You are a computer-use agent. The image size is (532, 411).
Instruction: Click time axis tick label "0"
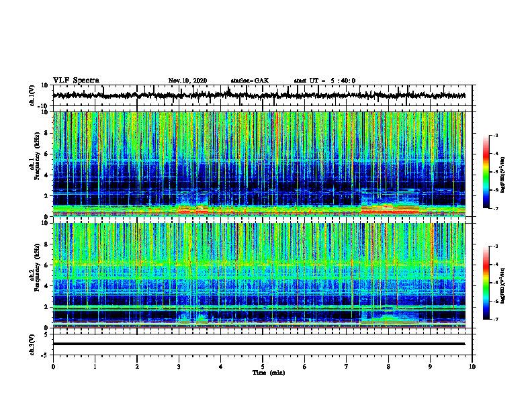(x=53, y=367)
